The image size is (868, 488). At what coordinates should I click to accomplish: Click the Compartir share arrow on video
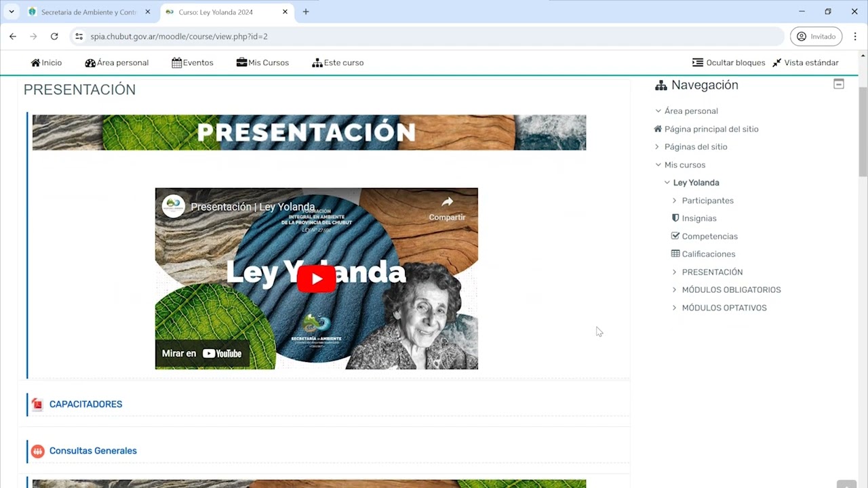[448, 202]
